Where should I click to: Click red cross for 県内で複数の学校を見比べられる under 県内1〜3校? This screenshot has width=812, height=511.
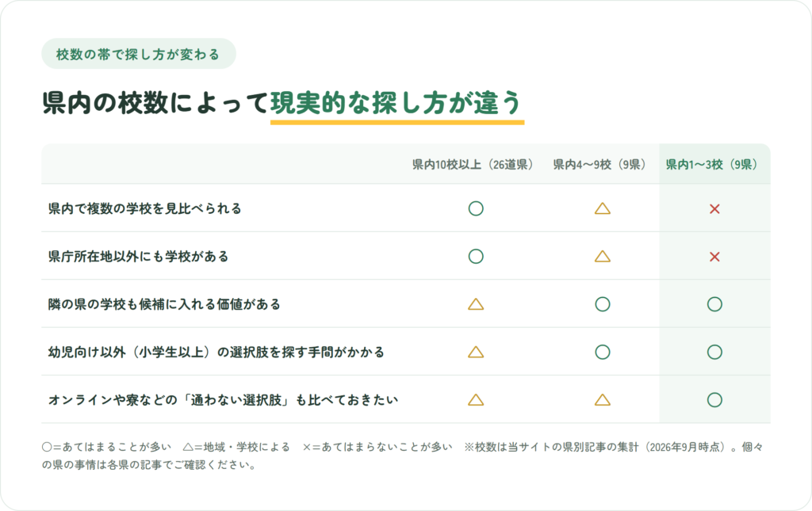tap(714, 209)
